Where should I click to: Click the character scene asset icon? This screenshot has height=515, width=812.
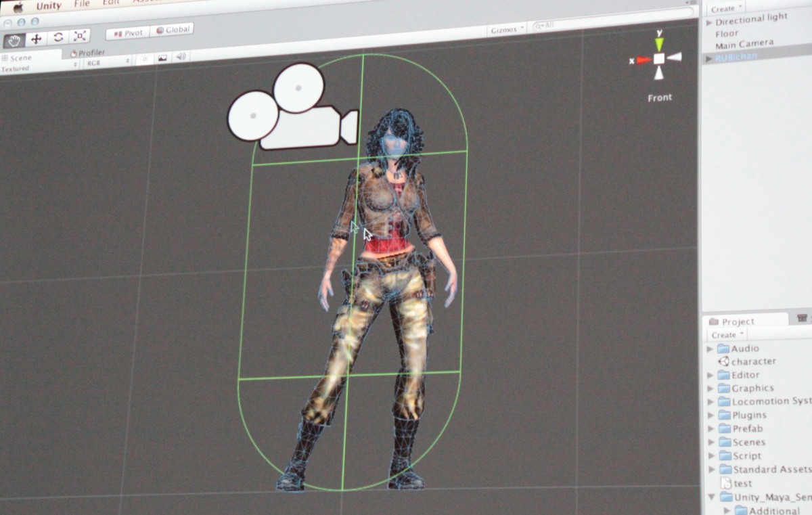[x=723, y=361]
